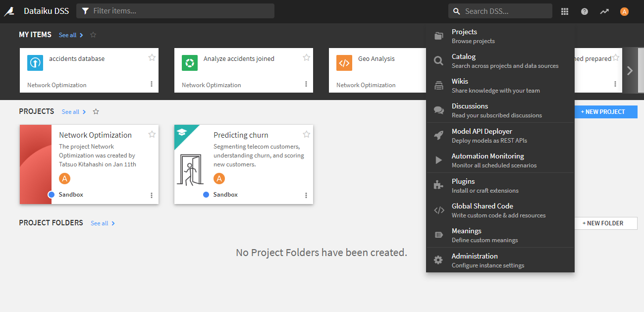Focus the Search DSS input field

pyautogui.click(x=500, y=11)
